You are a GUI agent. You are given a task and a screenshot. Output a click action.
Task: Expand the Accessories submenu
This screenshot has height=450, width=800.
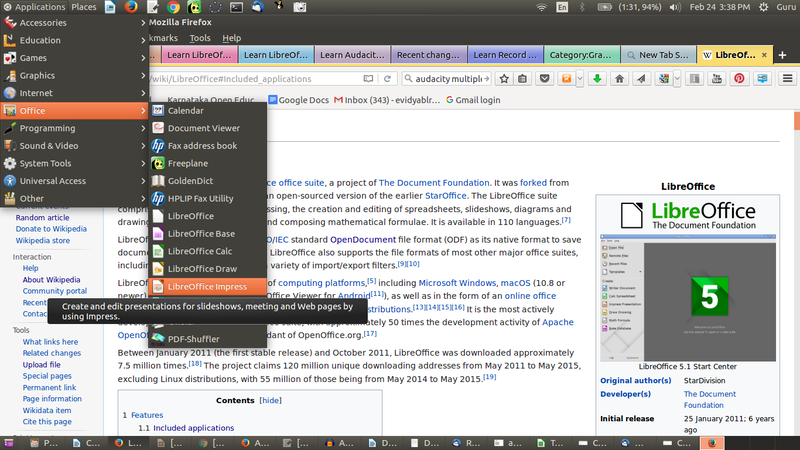pyautogui.click(x=74, y=22)
